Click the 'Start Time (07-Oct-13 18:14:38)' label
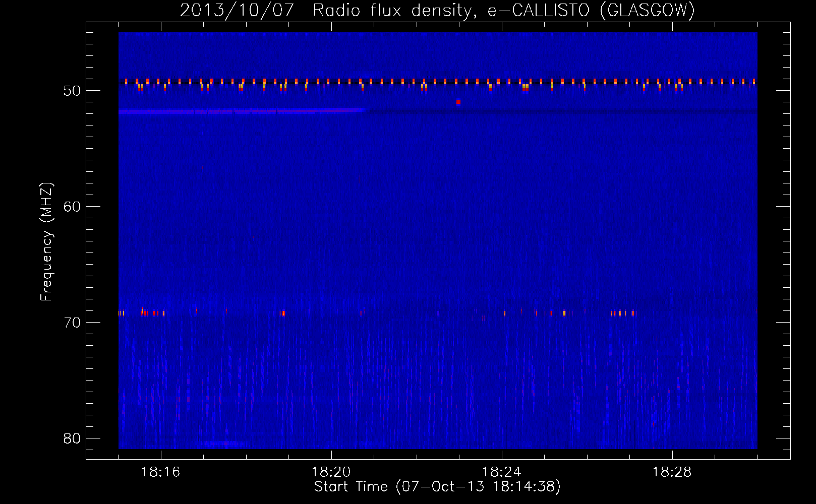 click(437, 486)
